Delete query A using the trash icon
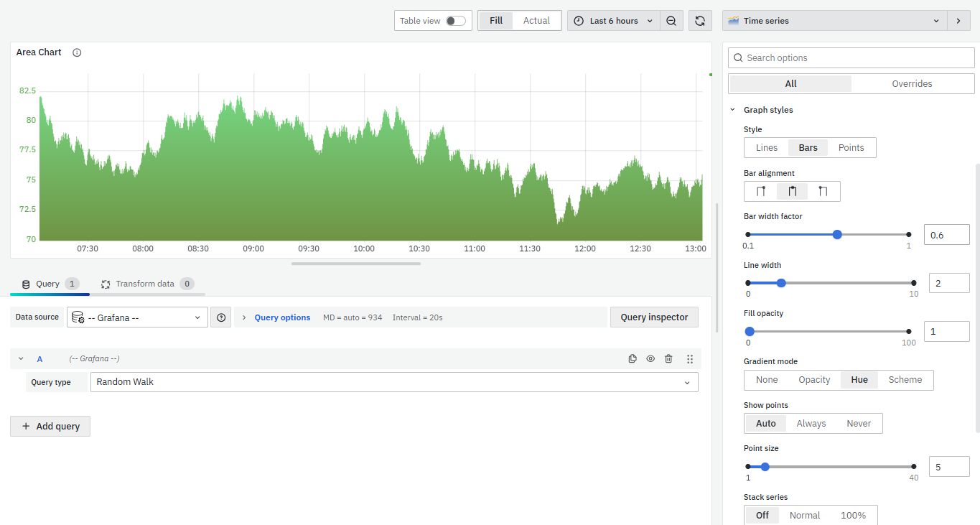The image size is (980, 525). [668, 359]
